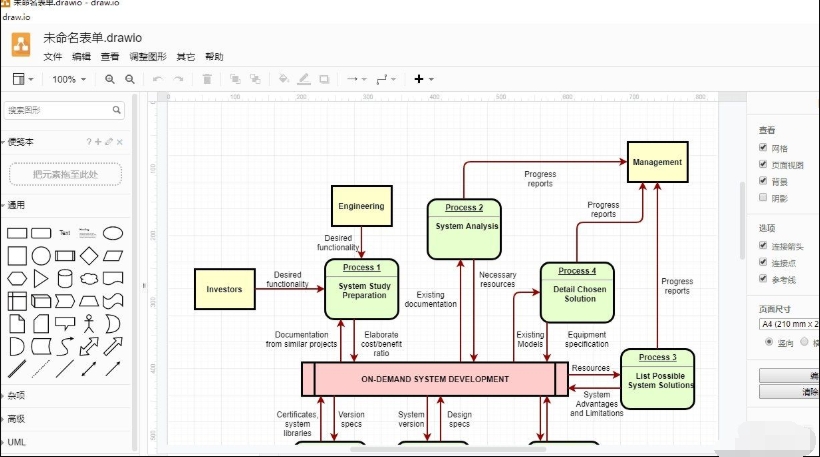Toggle the 网格 grid checkbox
Screen dimensions: 820x457
(x=764, y=148)
